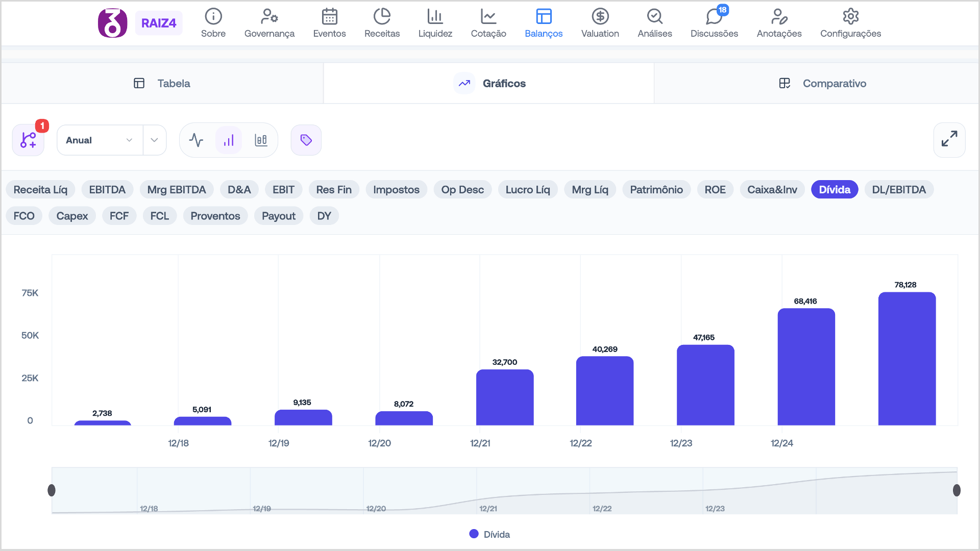Click the RAIZ4 ticker selector
The height and width of the screenshot is (551, 980).
pos(158,23)
